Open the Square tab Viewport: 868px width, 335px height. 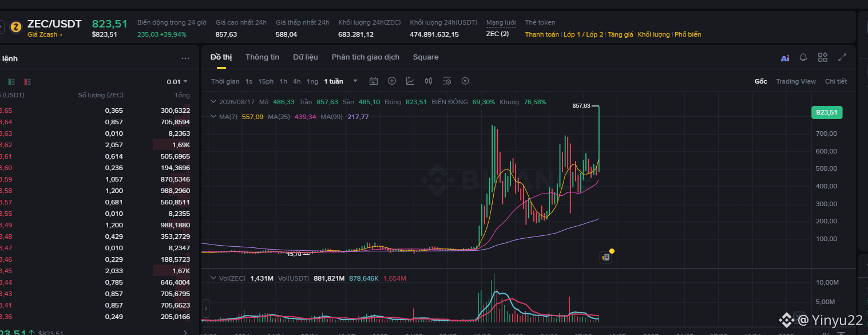[x=426, y=57]
